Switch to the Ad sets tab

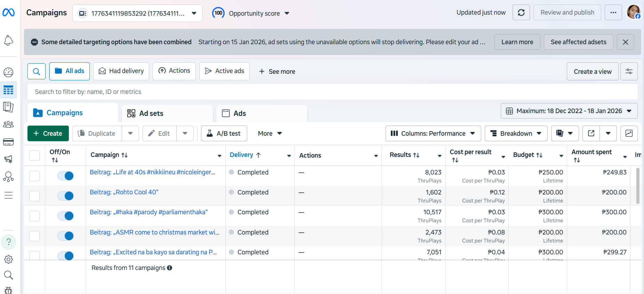coord(151,113)
